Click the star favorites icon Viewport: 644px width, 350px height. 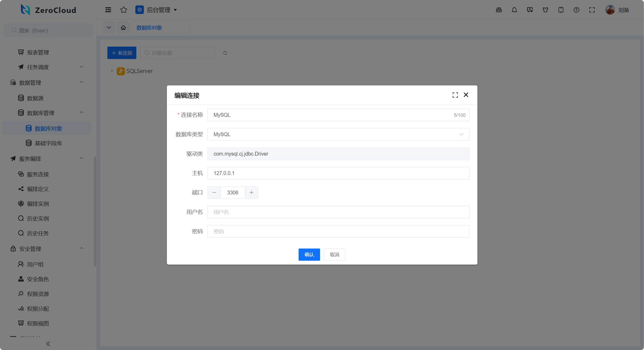(124, 10)
